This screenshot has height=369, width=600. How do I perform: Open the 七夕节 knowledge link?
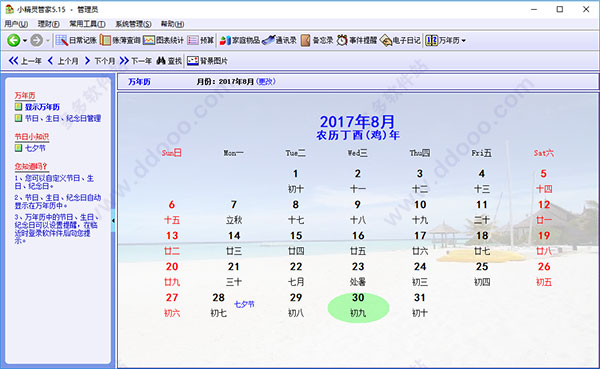pos(35,148)
